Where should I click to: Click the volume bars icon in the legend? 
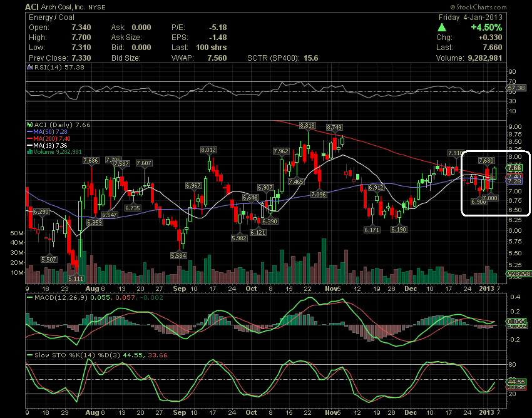pyautogui.click(x=30, y=151)
